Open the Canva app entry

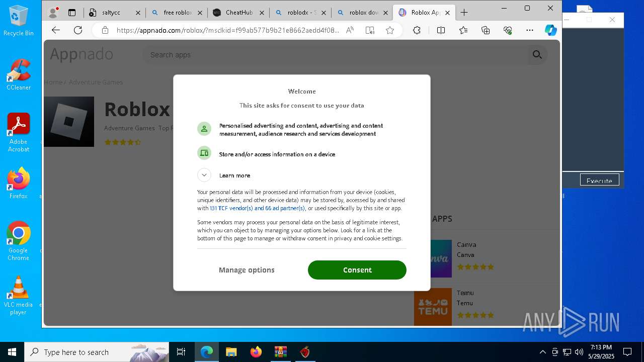(466, 245)
